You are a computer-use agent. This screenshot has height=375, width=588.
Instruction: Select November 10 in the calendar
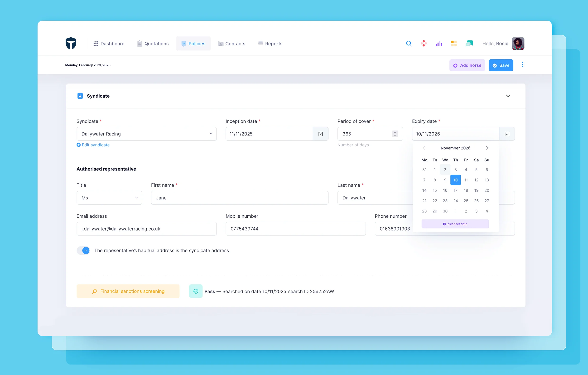point(455,180)
